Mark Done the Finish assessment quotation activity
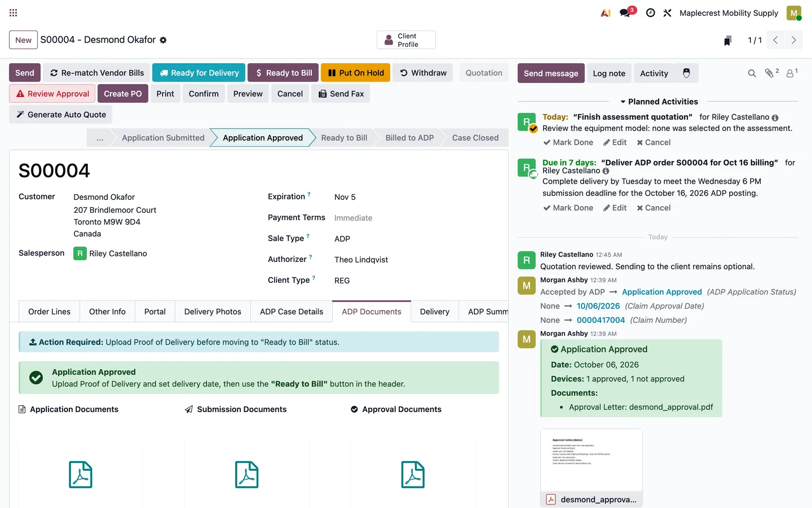Image resolution: width=812 pixels, height=508 pixels. pyautogui.click(x=568, y=142)
